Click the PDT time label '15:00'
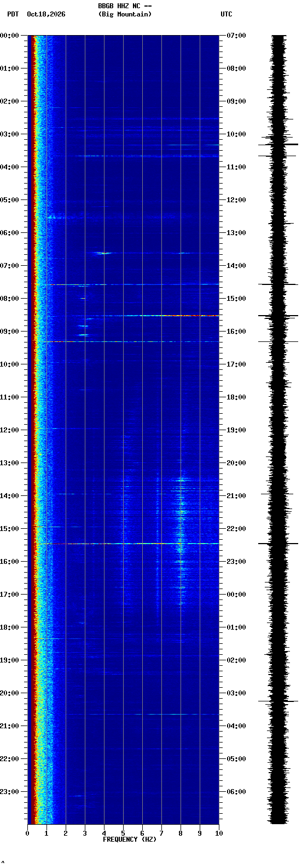 9,529
